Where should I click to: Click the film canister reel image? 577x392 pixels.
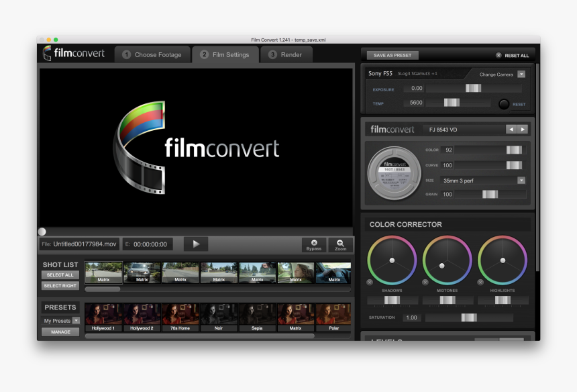coord(394,173)
